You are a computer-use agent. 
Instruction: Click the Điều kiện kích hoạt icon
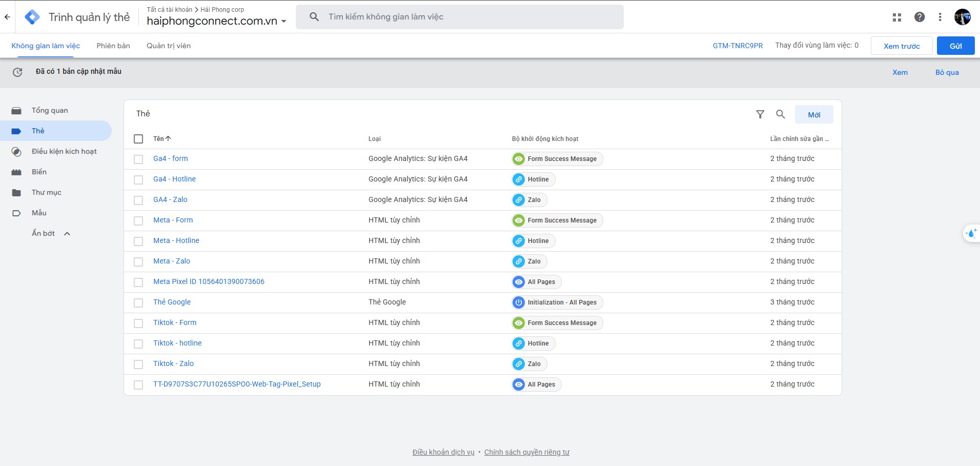click(16, 152)
